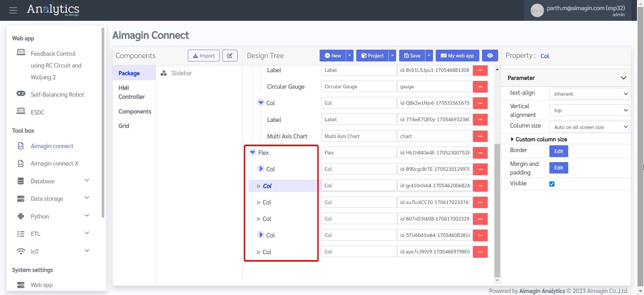
Task: Select the highlighted Col tree item
Action: pyautogui.click(x=267, y=186)
